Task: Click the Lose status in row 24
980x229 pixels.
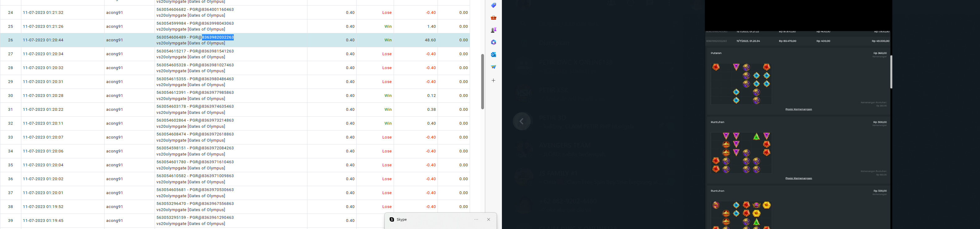Action: click(387, 13)
